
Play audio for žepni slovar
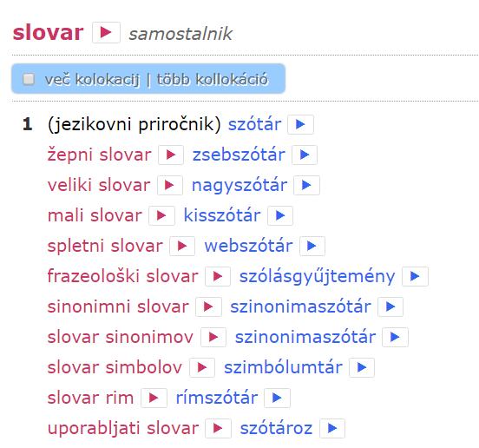tap(171, 155)
